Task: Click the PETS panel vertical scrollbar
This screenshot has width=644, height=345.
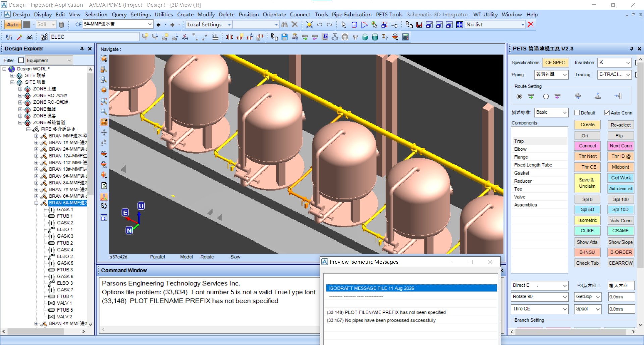Action: click(640, 192)
